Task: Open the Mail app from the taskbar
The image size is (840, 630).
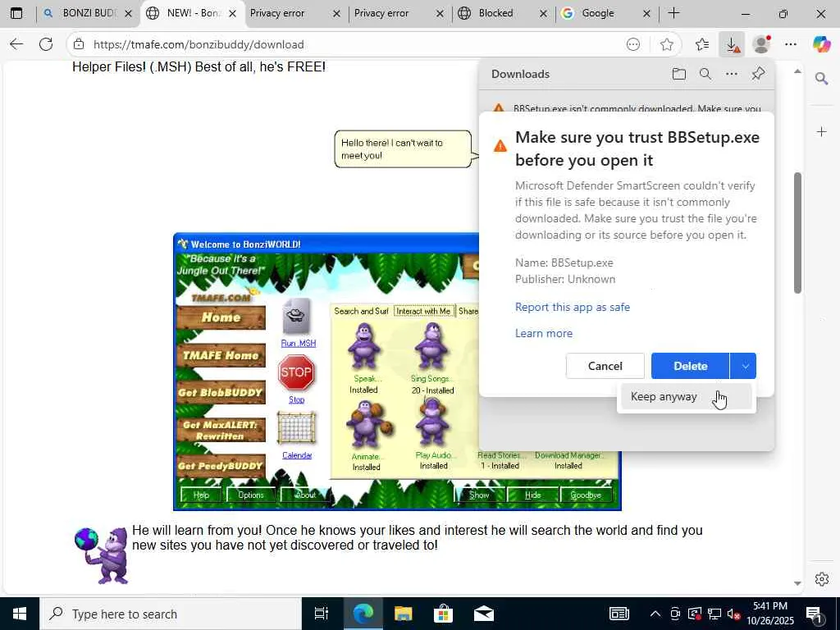Action: (484, 614)
